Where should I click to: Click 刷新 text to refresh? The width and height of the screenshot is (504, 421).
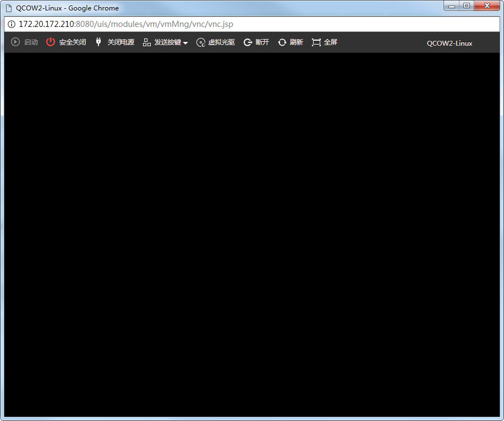(x=297, y=42)
